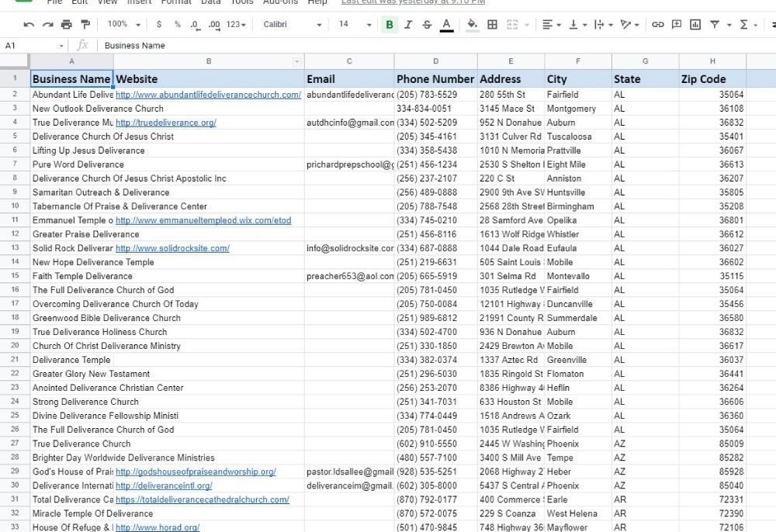Toggle Italic formatting
The image size is (776, 532).
click(408, 25)
